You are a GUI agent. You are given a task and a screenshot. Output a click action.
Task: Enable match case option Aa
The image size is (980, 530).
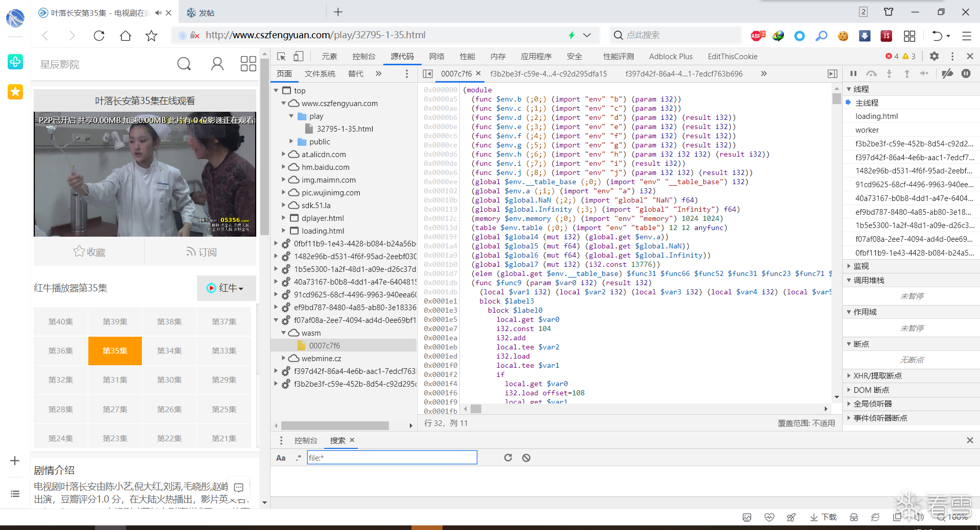coord(281,458)
